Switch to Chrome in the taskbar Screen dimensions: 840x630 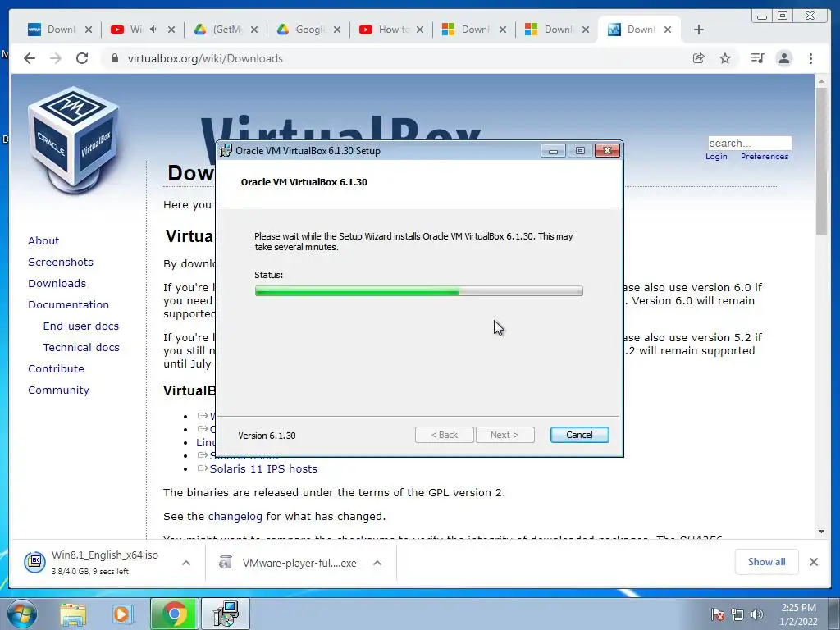click(174, 614)
